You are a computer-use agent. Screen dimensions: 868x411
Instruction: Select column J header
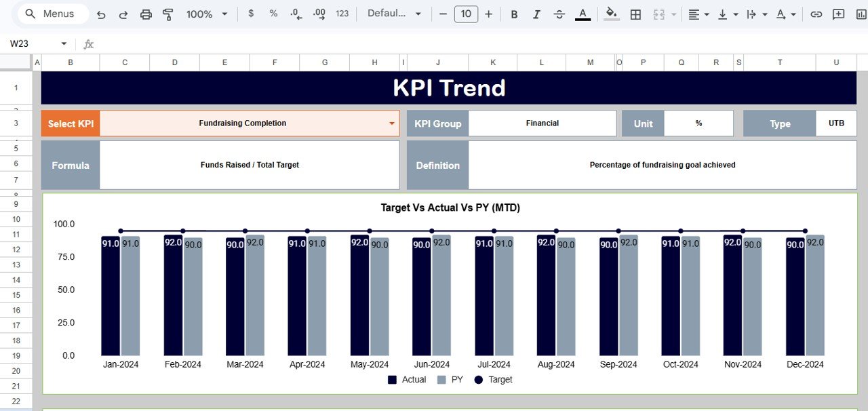(438, 62)
